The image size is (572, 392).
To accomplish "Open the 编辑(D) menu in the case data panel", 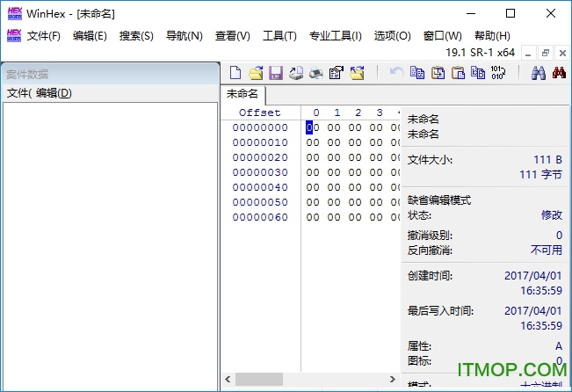I will coord(54,93).
